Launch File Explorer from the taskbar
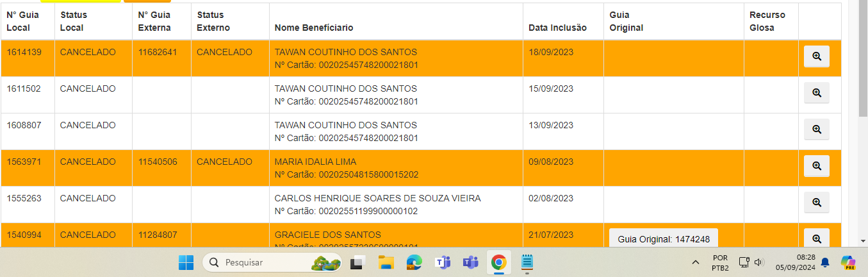The width and height of the screenshot is (868, 277). (386, 262)
